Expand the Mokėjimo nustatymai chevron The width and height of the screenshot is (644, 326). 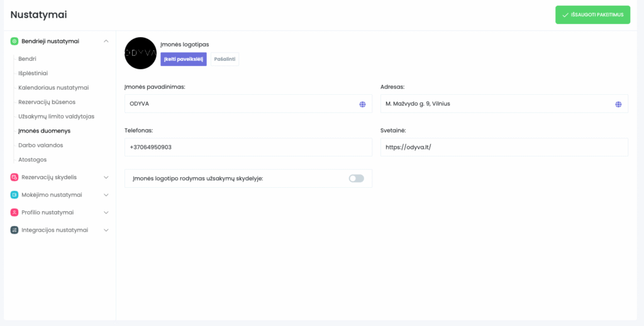pyautogui.click(x=106, y=195)
